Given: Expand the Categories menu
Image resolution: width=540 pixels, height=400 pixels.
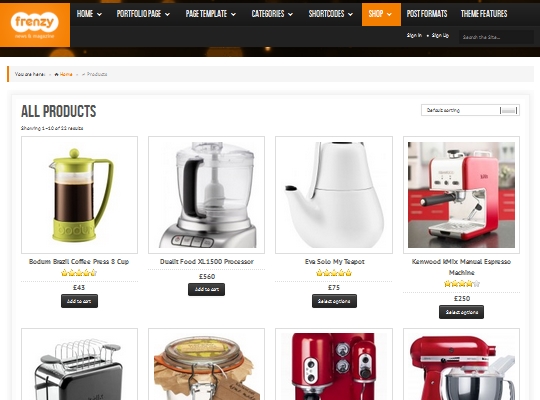Looking at the screenshot, I should coord(272,14).
